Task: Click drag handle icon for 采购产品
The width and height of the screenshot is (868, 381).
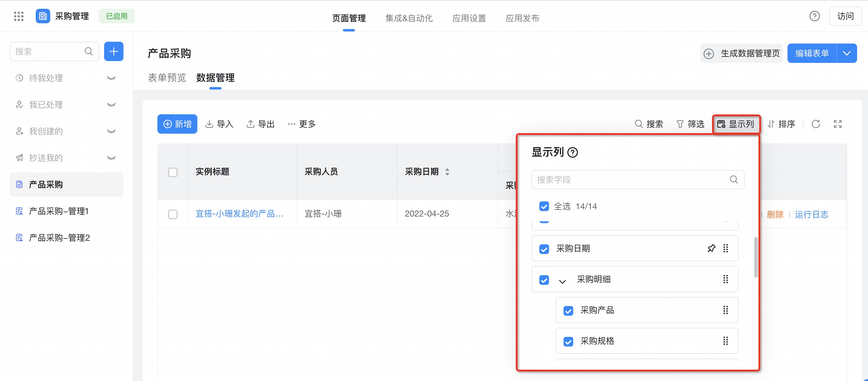Action: pyautogui.click(x=725, y=310)
